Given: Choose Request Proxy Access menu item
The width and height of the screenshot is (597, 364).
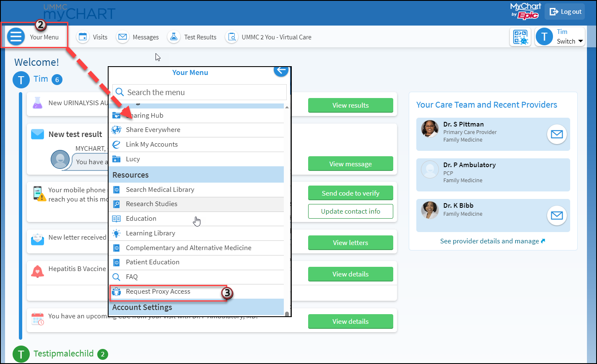Looking at the screenshot, I should (x=196, y=292).
